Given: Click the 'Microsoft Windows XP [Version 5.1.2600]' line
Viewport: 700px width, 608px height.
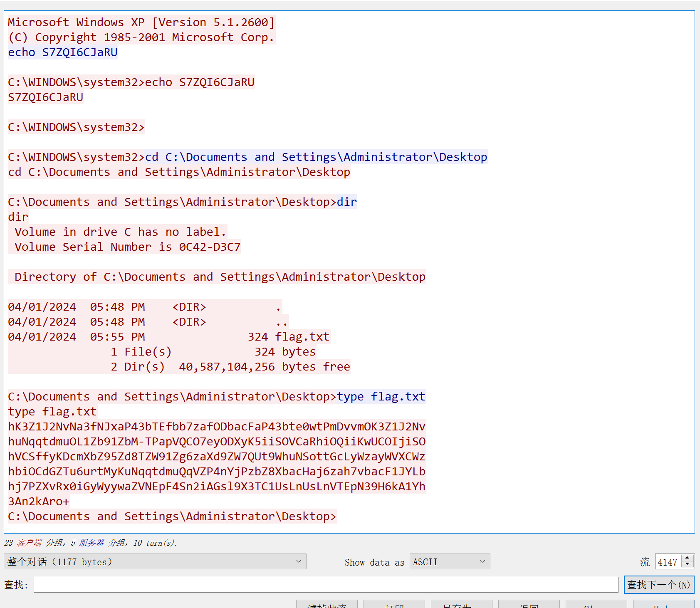Looking at the screenshot, I should click(x=141, y=22).
